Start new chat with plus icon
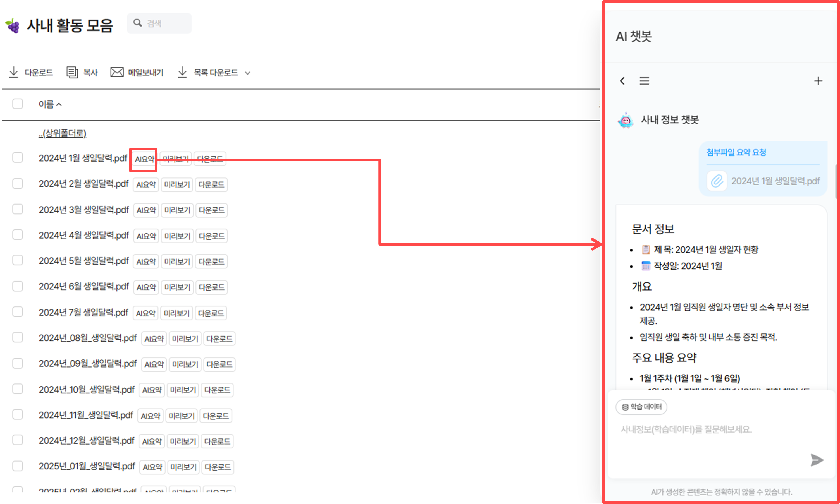This screenshot has height=504, width=840. click(818, 81)
